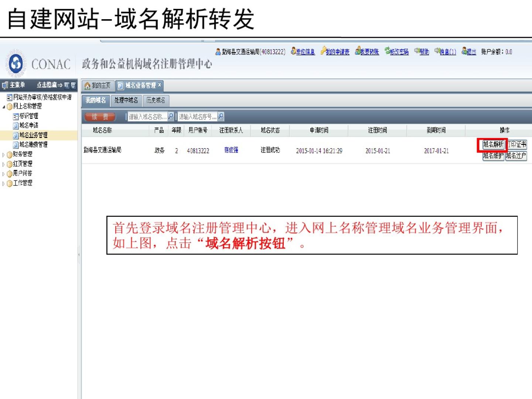Image resolution: width=532 pixels, height=399 pixels.
Task: Click the search icon beside 域名名称 input
Action: click(171, 116)
